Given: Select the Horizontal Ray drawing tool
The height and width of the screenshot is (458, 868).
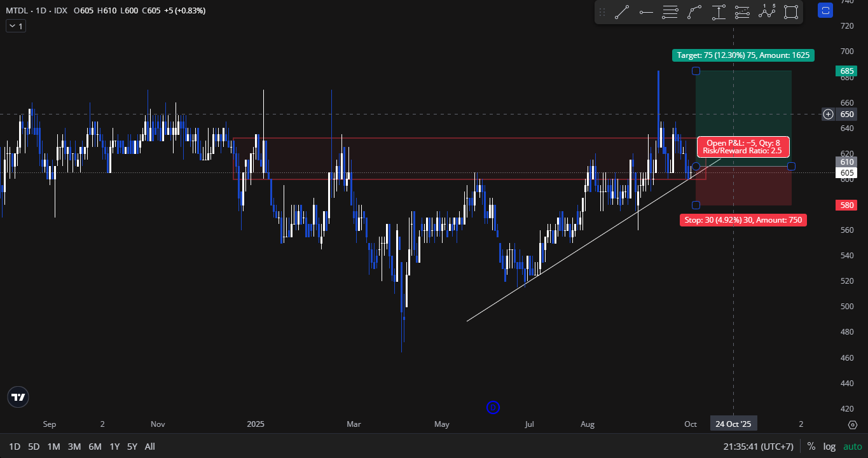Looking at the screenshot, I should click(x=646, y=12).
